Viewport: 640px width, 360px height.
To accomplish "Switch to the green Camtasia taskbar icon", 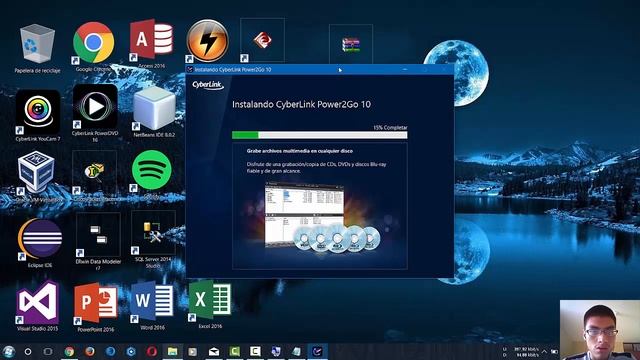I will 235,351.
